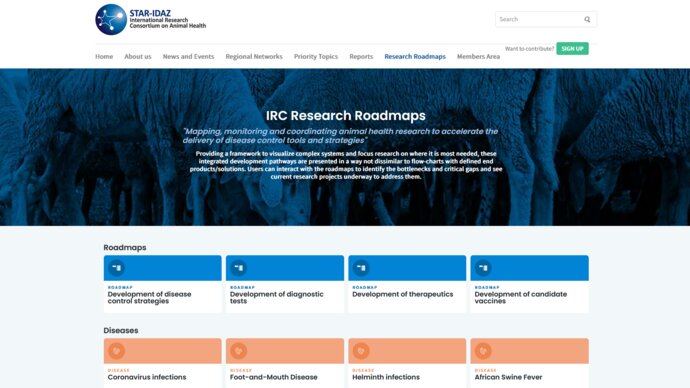Click roadmap icon on therapeutics card
The width and height of the screenshot is (690, 388).
point(361,267)
